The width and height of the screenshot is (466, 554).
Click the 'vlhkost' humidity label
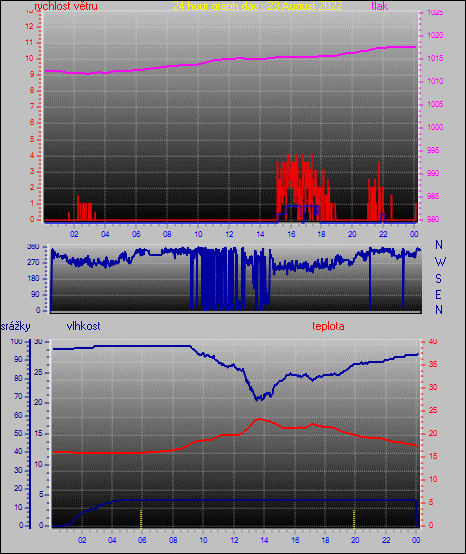83,326
